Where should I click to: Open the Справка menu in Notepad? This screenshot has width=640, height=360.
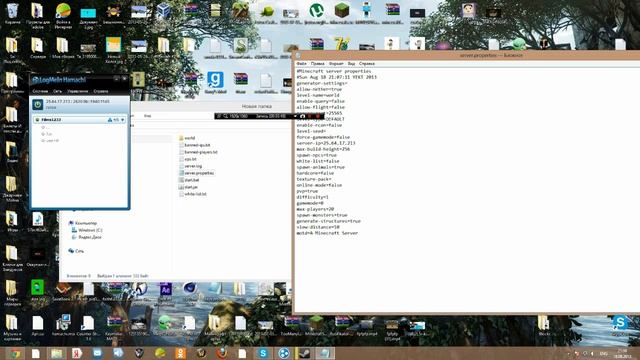pos(367,64)
